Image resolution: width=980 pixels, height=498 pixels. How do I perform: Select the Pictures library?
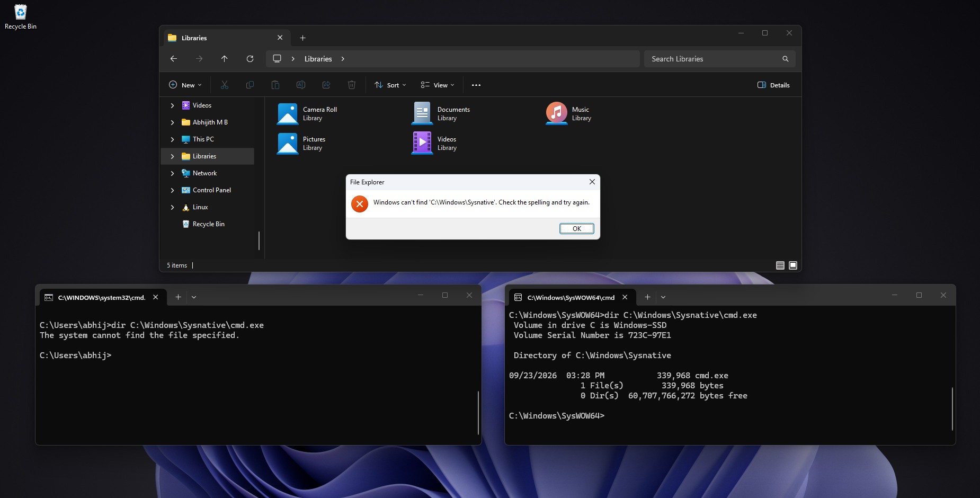click(301, 144)
